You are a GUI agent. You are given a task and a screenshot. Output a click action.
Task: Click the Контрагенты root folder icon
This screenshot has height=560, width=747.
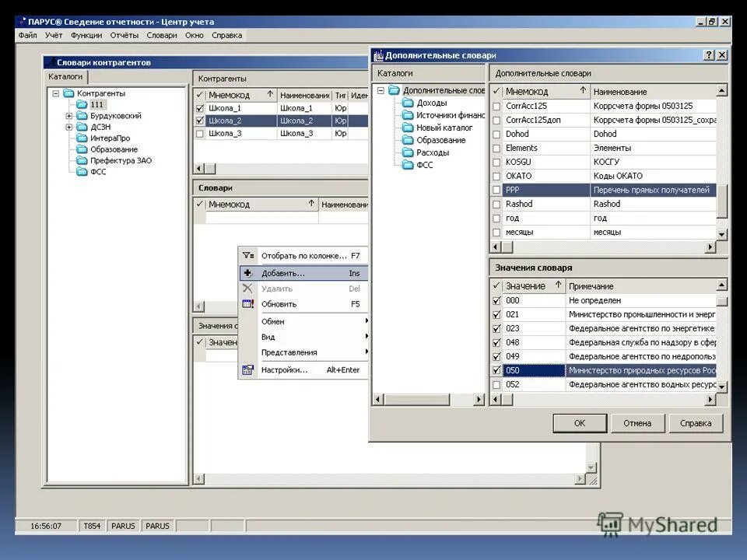(69, 93)
